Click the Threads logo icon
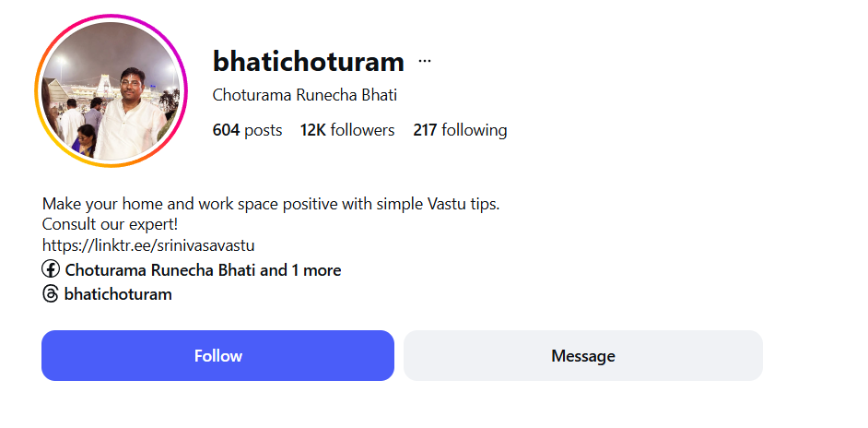 pyautogui.click(x=51, y=294)
